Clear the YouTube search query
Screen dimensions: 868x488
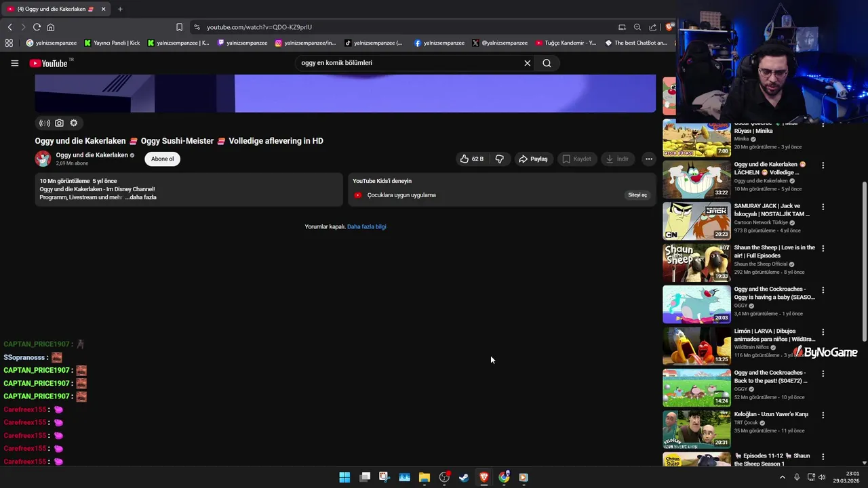pyautogui.click(x=527, y=63)
